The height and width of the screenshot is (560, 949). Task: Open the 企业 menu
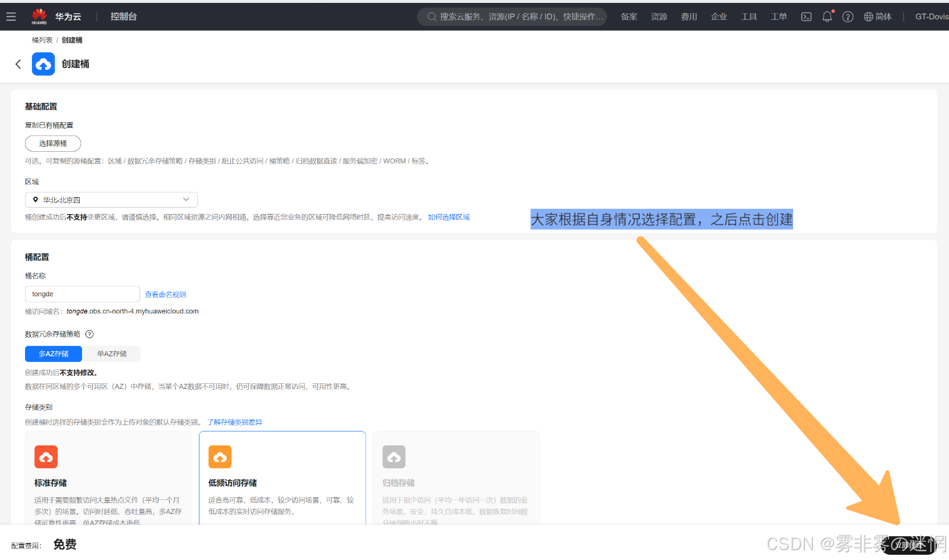pos(719,17)
